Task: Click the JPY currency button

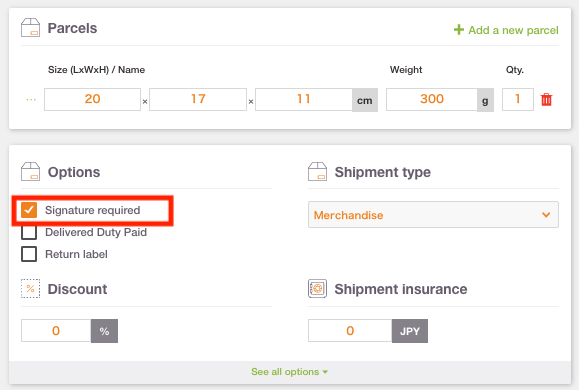Action: tap(410, 331)
